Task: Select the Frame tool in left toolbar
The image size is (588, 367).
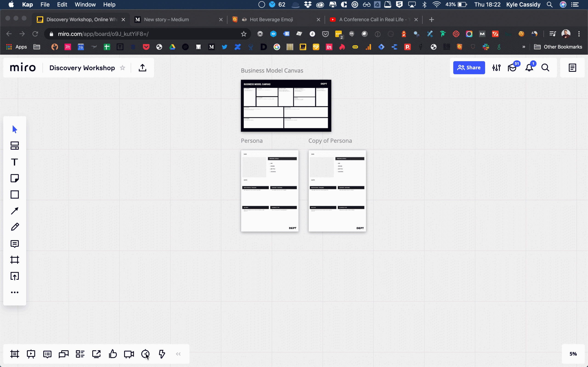Action: click(14, 260)
